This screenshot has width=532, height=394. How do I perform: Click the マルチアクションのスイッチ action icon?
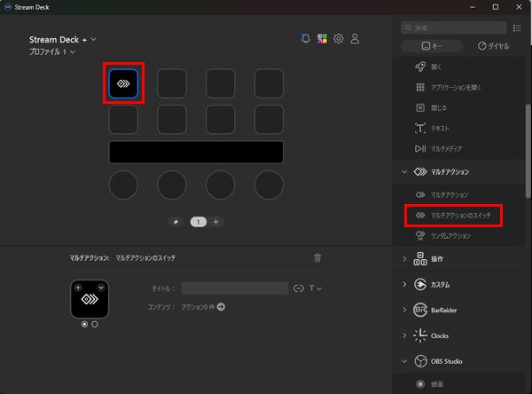[420, 215]
